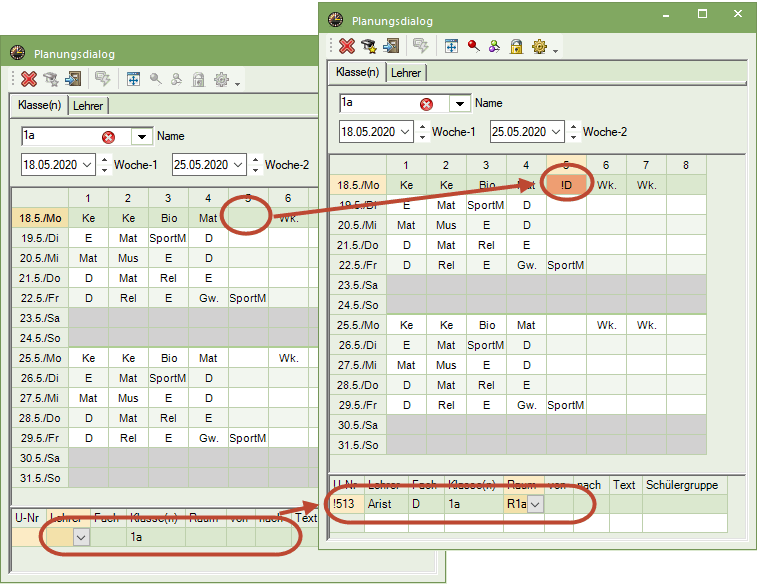Maximize the front Planungsdialog window
Screen dimensions: 757x585
(702, 14)
